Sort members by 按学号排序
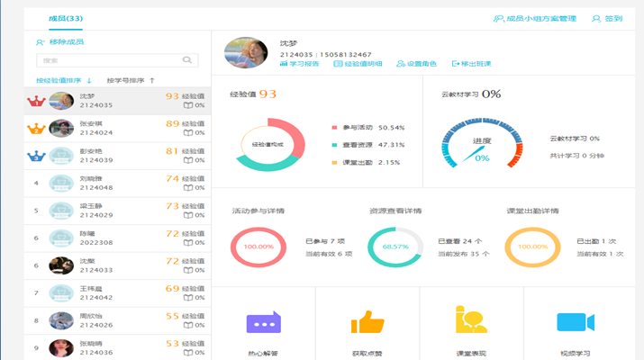Viewport: 644px width, 360px height. (x=130, y=81)
